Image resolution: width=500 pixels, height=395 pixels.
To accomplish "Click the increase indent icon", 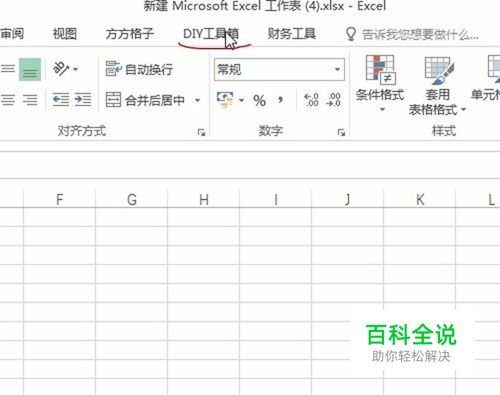I will (83, 99).
